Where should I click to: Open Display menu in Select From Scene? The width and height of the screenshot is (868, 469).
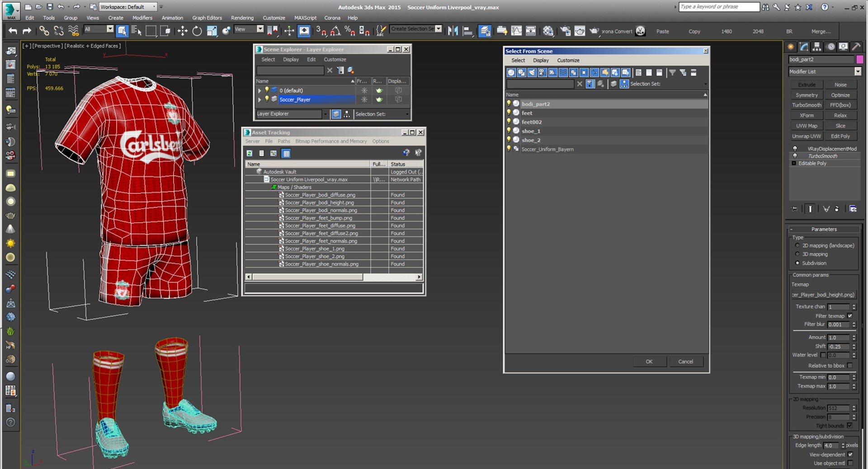pyautogui.click(x=541, y=60)
